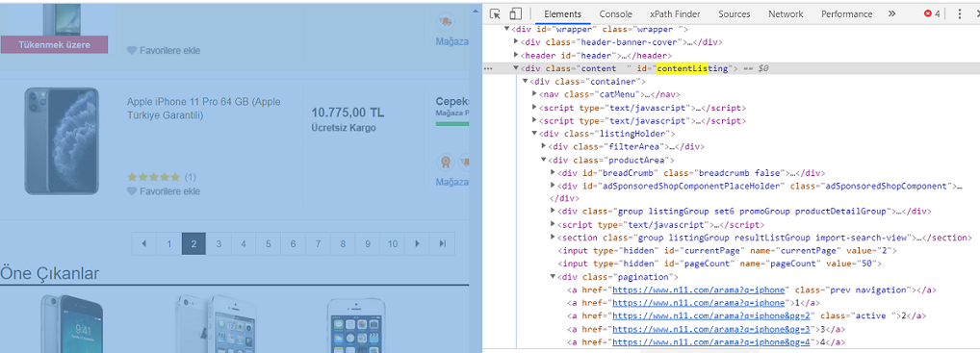Open first Öne Çıkanlar iPhone thumbnail
This screenshot has height=353, width=980.
(x=71, y=323)
